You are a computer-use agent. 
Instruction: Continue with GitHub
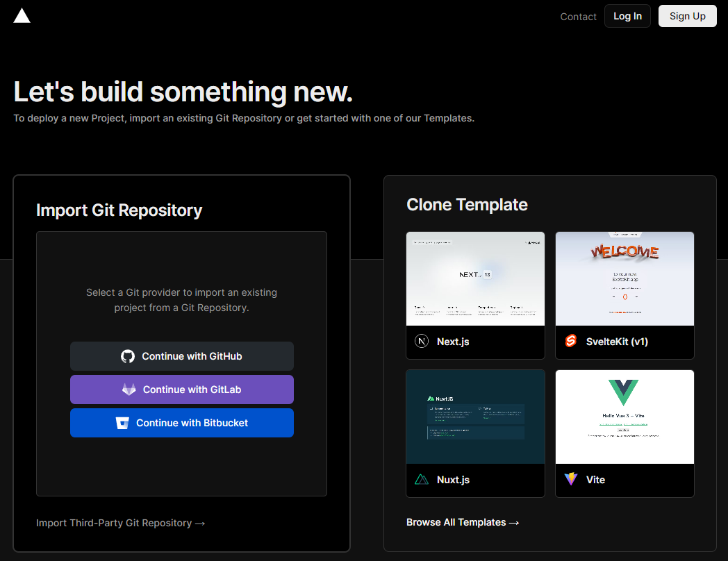click(x=182, y=356)
